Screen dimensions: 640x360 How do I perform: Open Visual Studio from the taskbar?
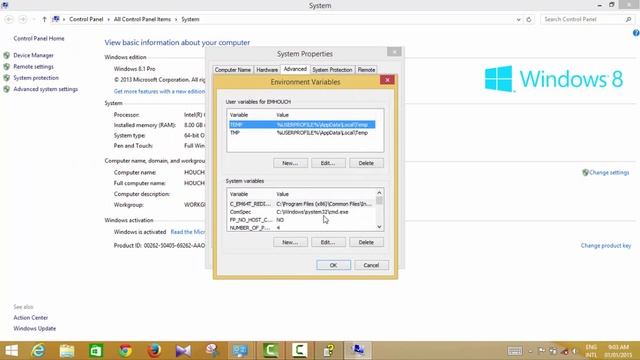tap(183, 351)
